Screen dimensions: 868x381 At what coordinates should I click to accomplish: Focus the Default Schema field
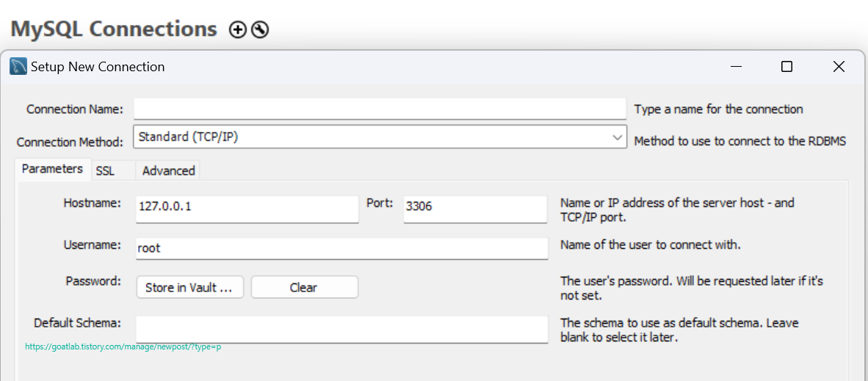coord(342,330)
